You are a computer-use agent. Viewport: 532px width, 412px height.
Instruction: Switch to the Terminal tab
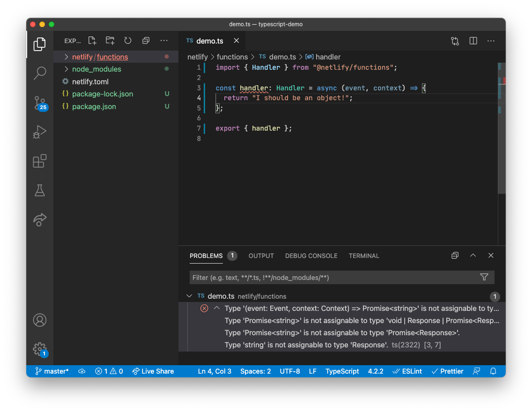point(364,256)
